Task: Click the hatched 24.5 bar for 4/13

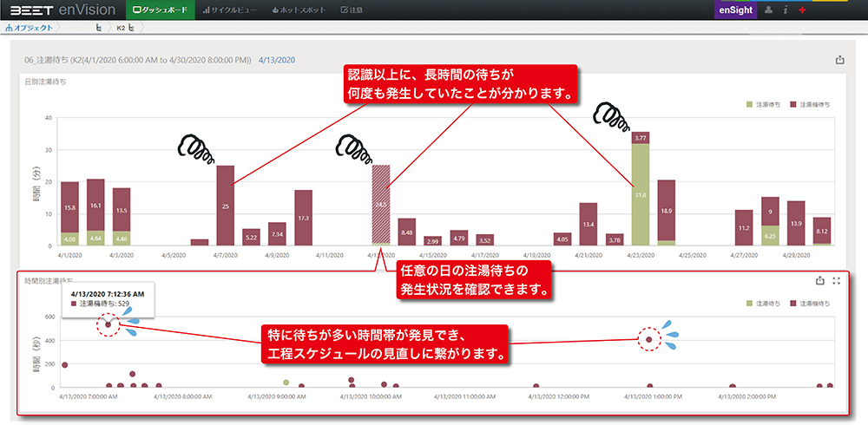Action: pos(381,204)
